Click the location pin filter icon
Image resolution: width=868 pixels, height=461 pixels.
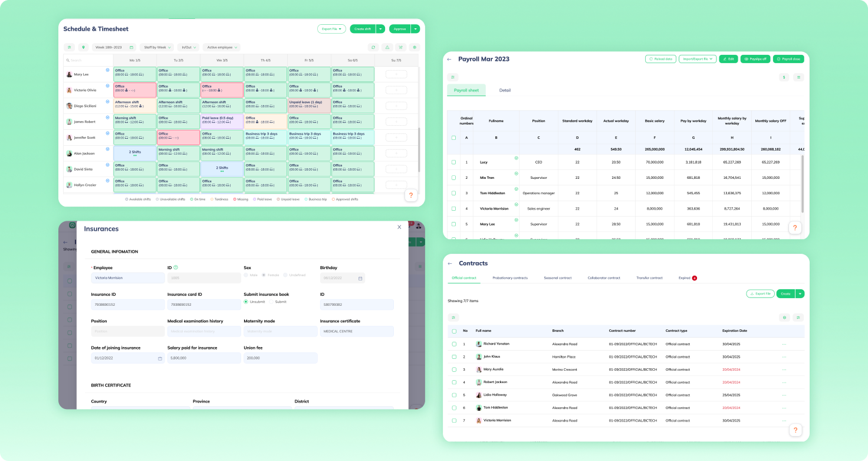(x=83, y=47)
